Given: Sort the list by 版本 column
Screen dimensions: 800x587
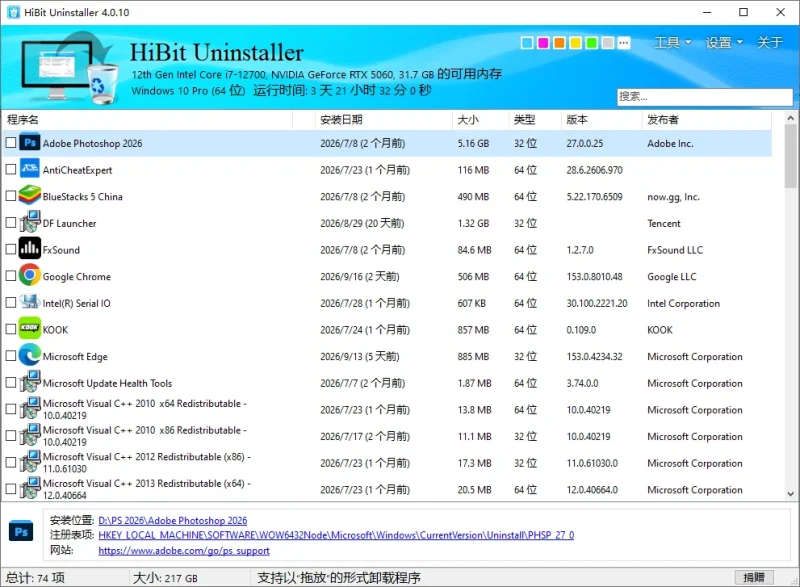Looking at the screenshot, I should tap(601, 120).
